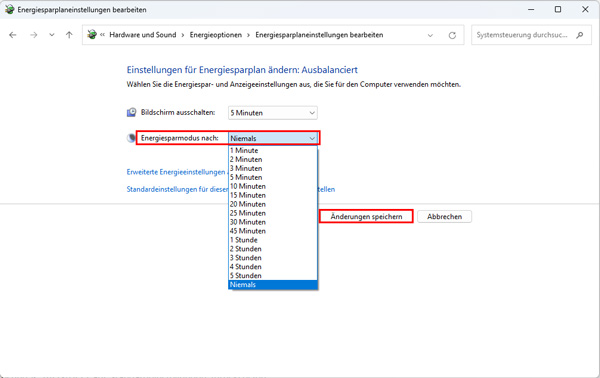The height and width of the screenshot is (378, 600).
Task: Refresh the Systemsteuerung view
Action: tap(452, 35)
